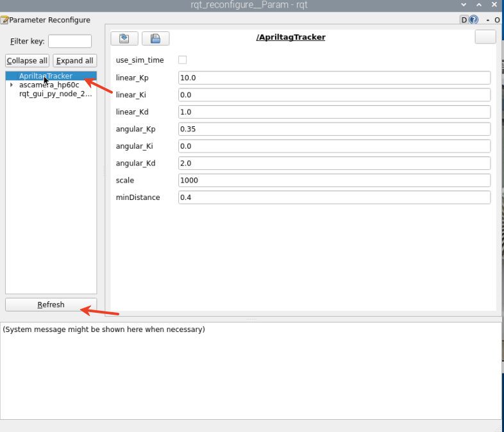The height and width of the screenshot is (432, 504).
Task: Click the O close-plugin button in header
Action: click(497, 21)
